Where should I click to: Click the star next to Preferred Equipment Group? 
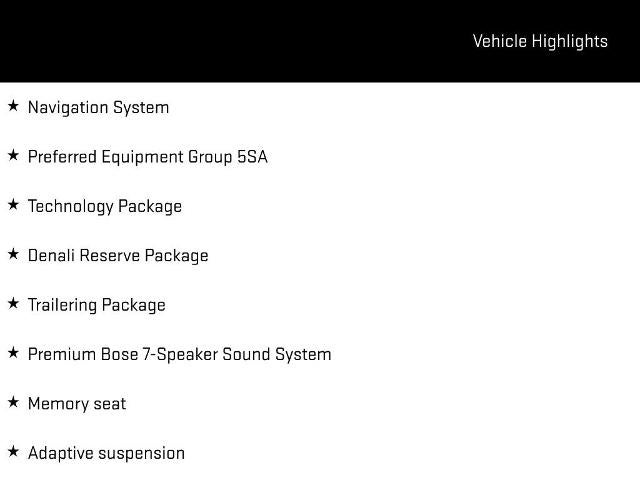coord(13,155)
